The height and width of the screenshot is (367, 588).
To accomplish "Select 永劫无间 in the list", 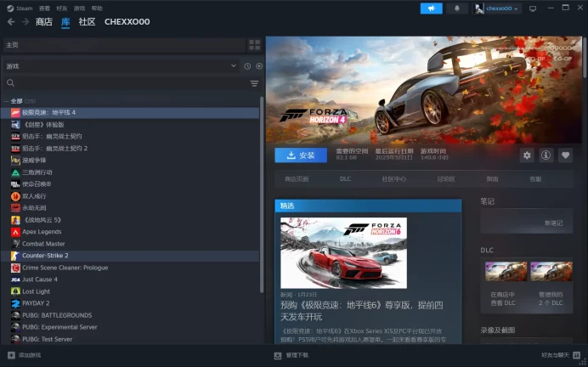I will coord(130,208).
